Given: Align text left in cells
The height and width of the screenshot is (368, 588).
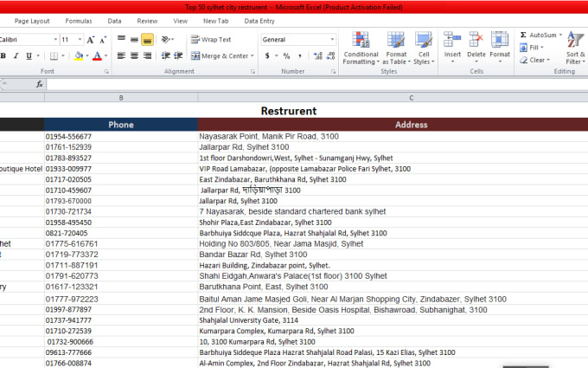Looking at the screenshot, I should click(121, 55).
